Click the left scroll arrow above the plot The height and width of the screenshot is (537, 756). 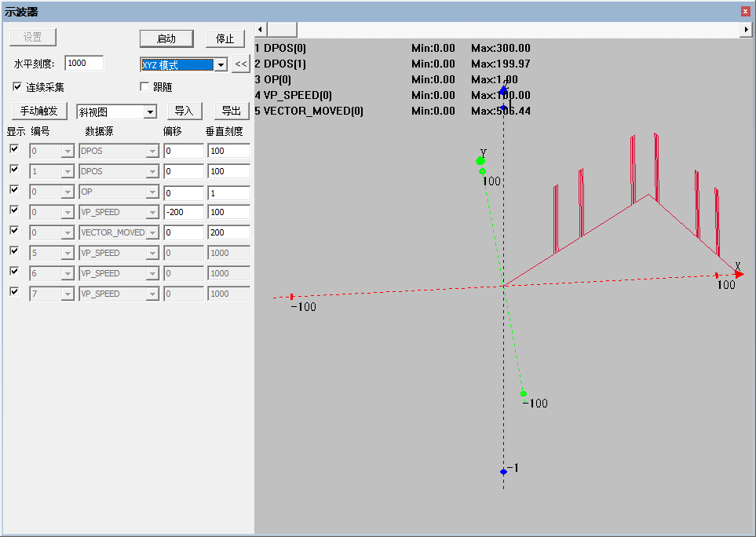tap(261, 29)
